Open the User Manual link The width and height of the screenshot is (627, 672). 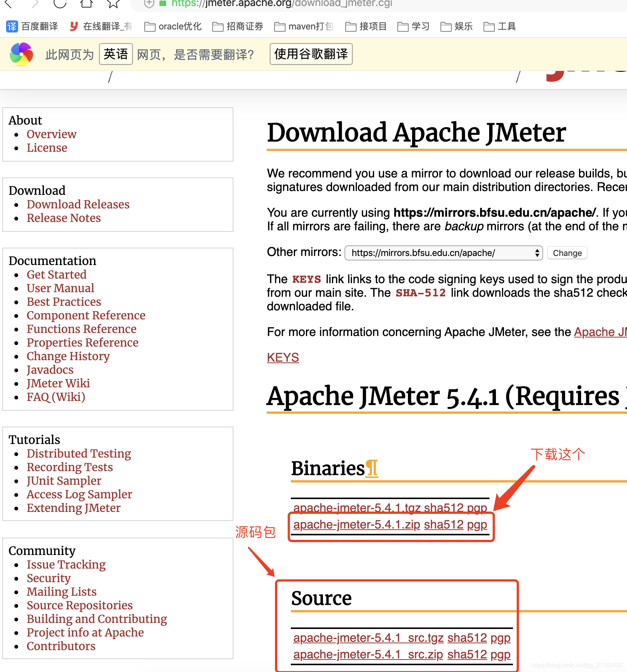[x=60, y=288]
